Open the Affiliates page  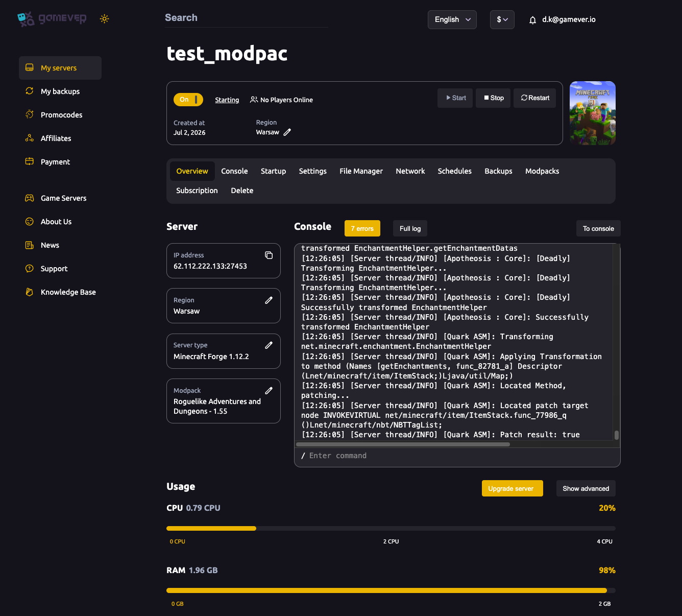click(x=60, y=138)
